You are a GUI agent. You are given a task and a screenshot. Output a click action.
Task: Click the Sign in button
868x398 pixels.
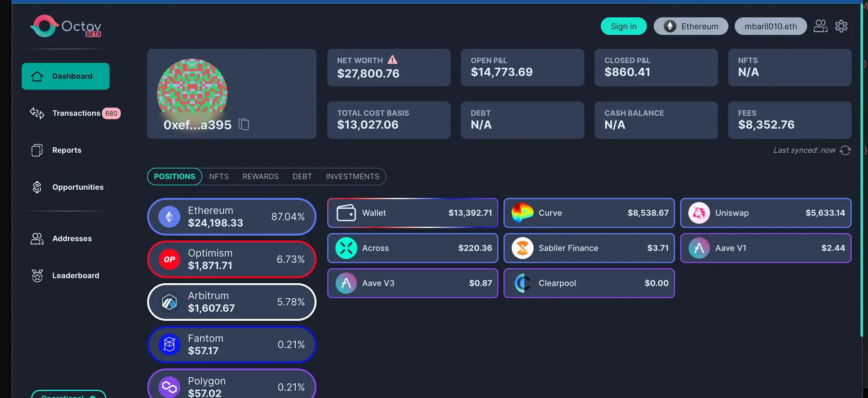click(x=623, y=26)
